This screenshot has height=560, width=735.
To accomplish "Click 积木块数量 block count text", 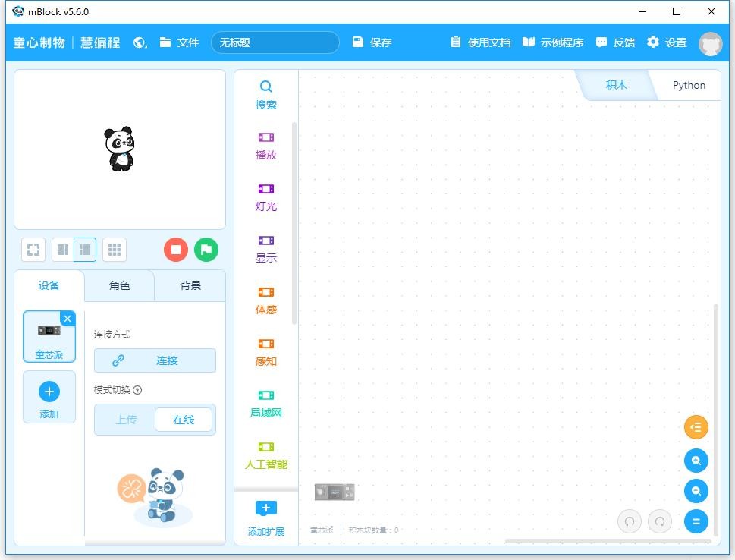I will pyautogui.click(x=374, y=530).
